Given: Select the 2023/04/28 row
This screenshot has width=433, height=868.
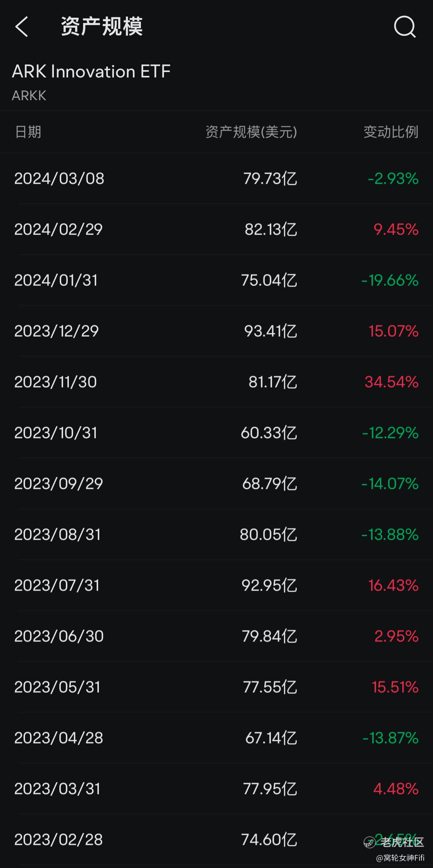Looking at the screenshot, I should click(x=216, y=738).
